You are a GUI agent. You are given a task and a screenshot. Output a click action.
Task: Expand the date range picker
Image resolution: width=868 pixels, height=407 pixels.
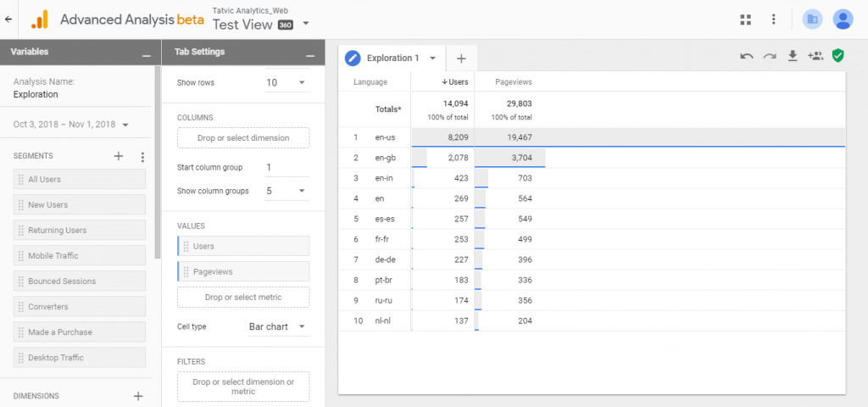tap(72, 125)
